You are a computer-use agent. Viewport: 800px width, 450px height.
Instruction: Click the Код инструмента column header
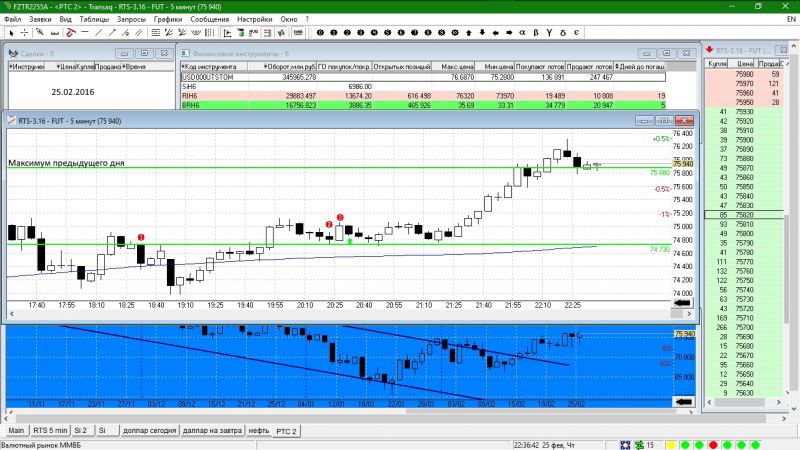(x=214, y=67)
